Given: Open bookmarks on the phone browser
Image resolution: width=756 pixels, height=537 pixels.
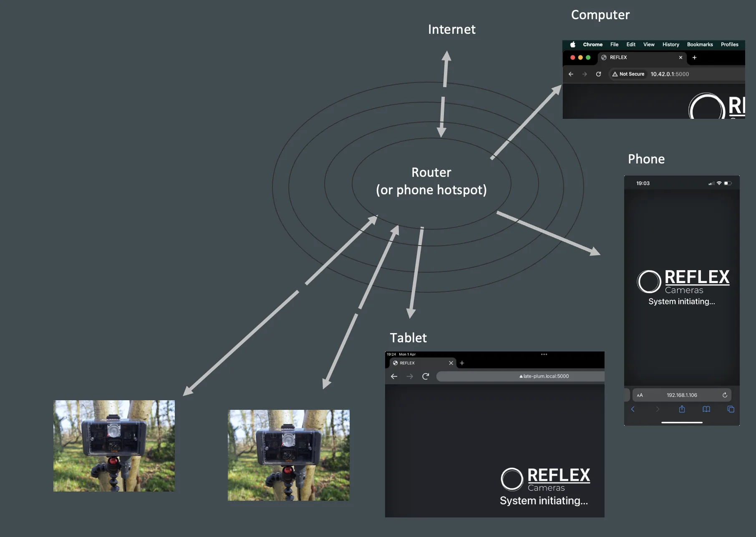Looking at the screenshot, I should (x=706, y=409).
